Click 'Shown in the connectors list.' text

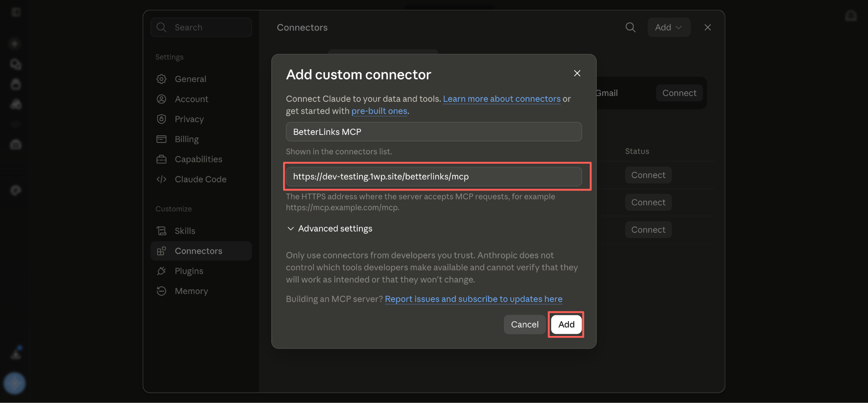click(x=339, y=151)
